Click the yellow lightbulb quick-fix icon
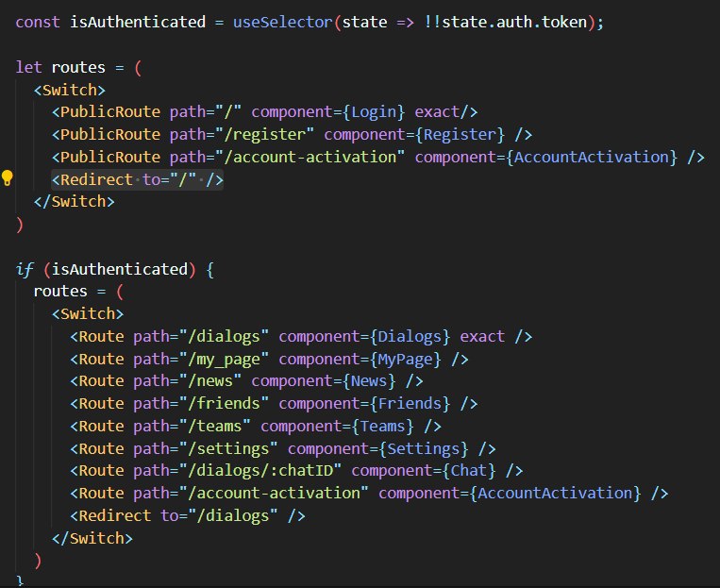This screenshot has height=588, width=720. [8, 177]
